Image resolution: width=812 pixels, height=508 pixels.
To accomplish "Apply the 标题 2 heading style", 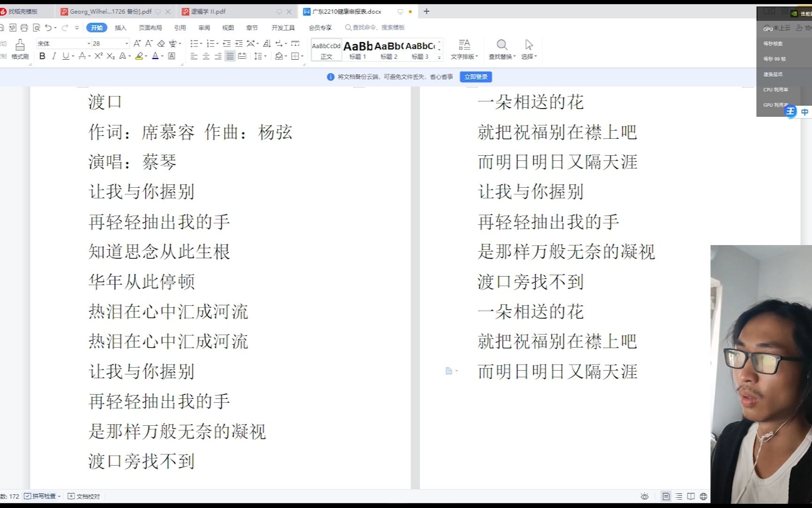I will coord(389,50).
